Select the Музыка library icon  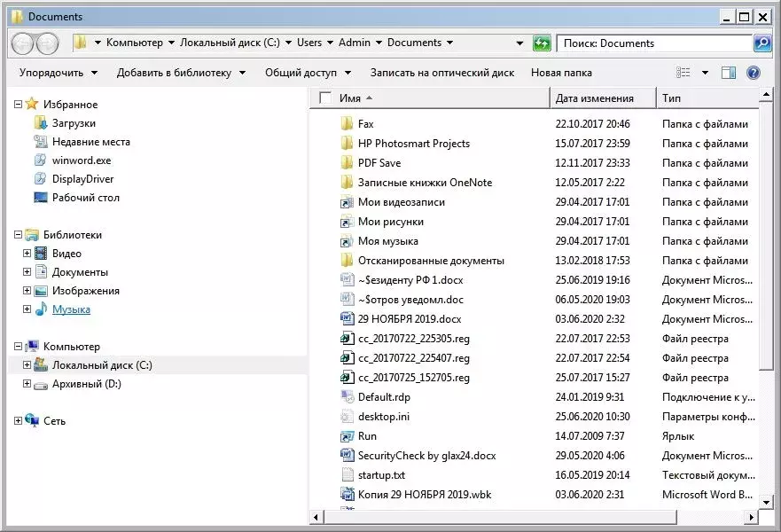click(x=41, y=309)
